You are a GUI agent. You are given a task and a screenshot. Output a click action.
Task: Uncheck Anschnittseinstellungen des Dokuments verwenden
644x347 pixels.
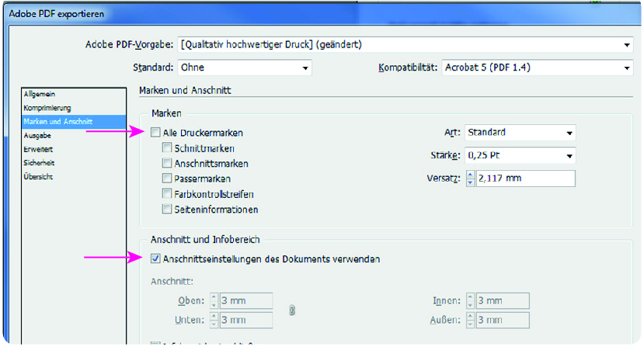coord(156,259)
